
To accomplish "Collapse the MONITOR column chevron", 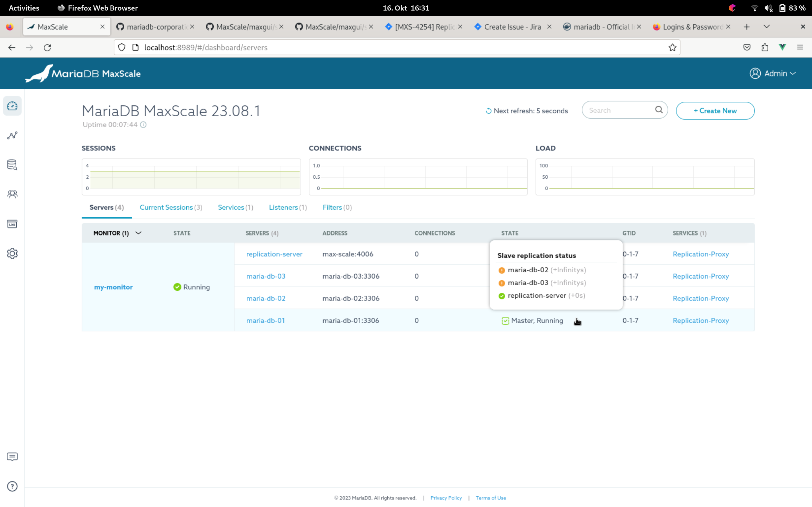I will [138, 233].
